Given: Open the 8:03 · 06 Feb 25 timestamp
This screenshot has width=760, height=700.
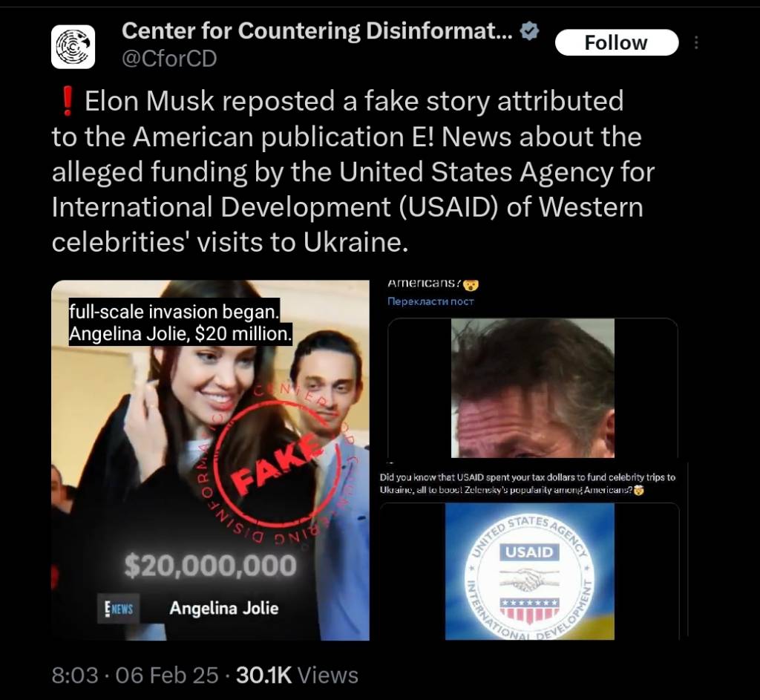Looking at the screenshot, I should (135, 675).
